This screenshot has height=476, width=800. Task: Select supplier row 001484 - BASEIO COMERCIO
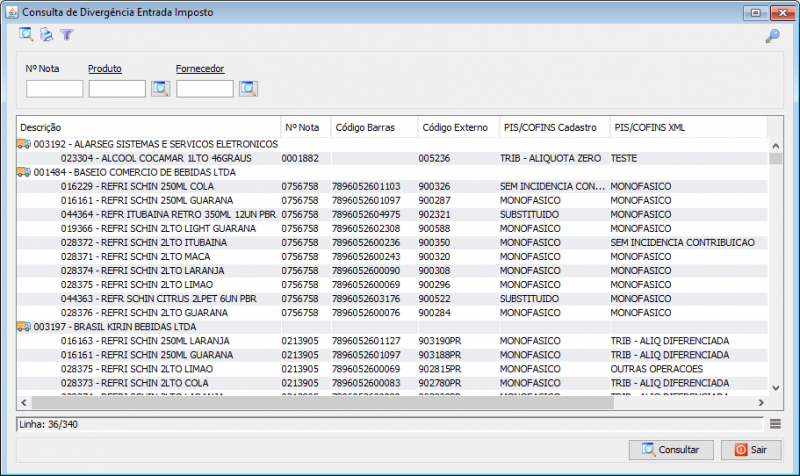(392, 172)
